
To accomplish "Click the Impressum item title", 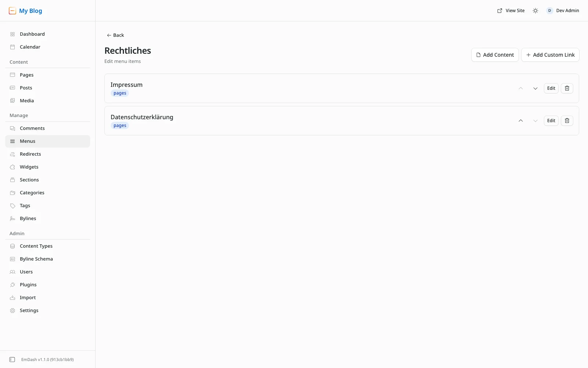I will point(126,85).
